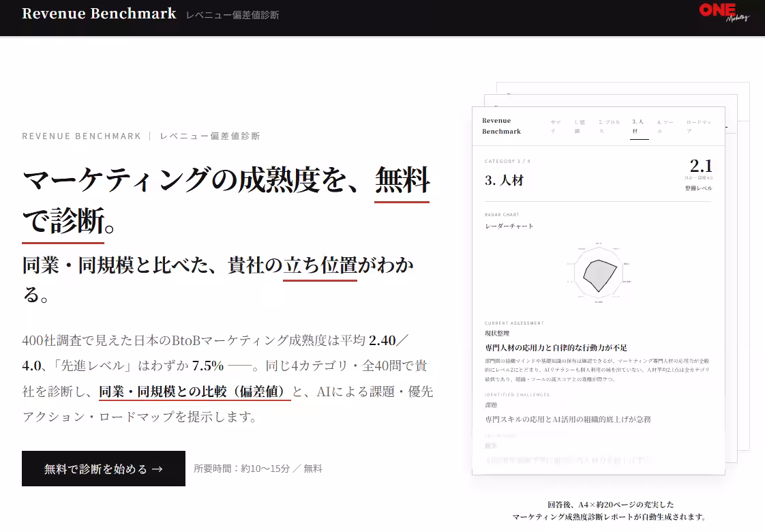Image resolution: width=765 pixels, height=532 pixels.
Task: Select the 4.ツール tab in report preview
Action: pos(665,126)
